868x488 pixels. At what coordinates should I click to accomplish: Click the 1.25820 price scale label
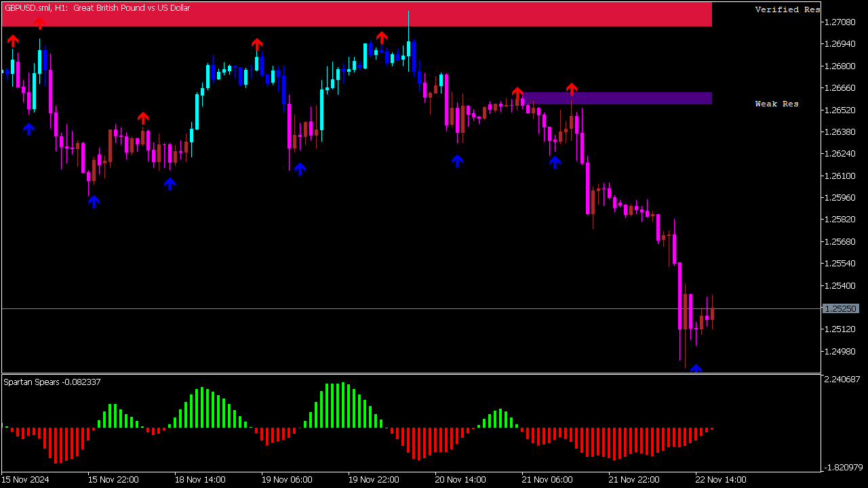coord(840,220)
